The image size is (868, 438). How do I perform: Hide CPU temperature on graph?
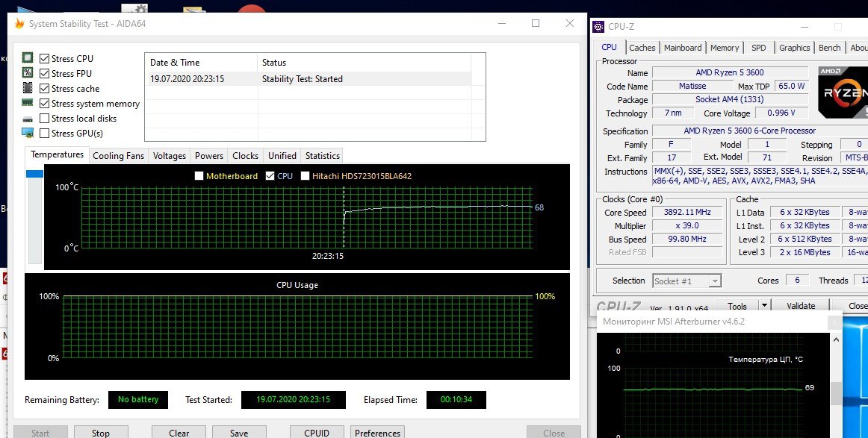pos(270,176)
